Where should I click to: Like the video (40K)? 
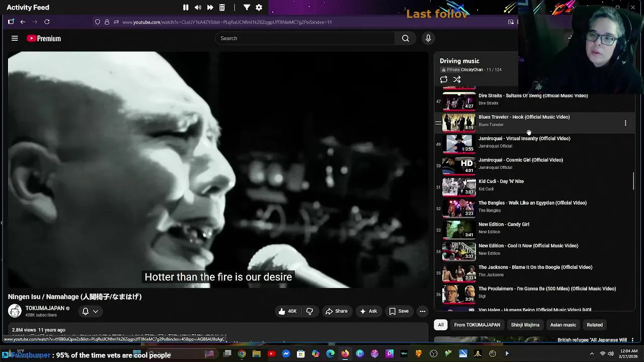287,311
